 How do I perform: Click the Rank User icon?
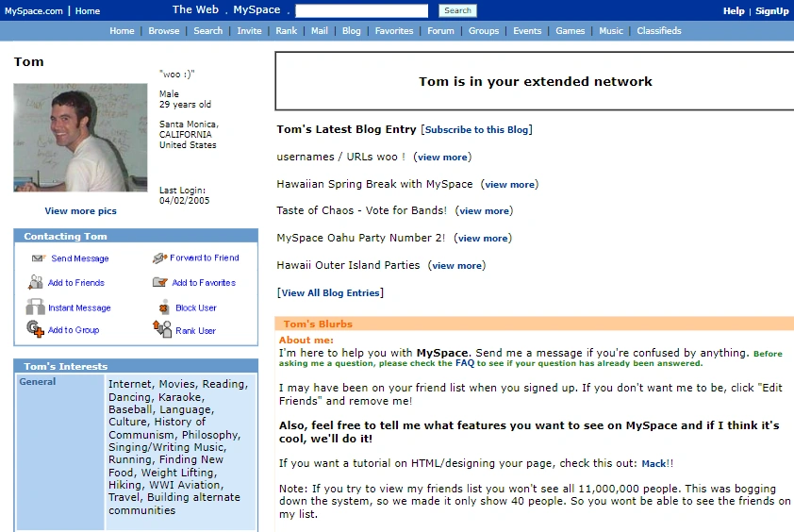[x=162, y=329]
